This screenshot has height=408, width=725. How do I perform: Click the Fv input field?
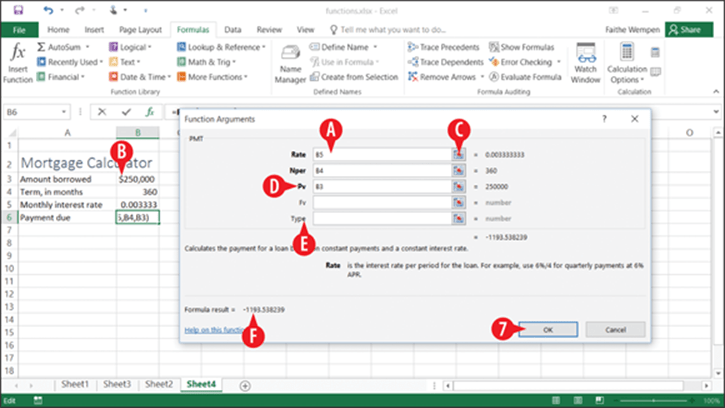pos(382,202)
